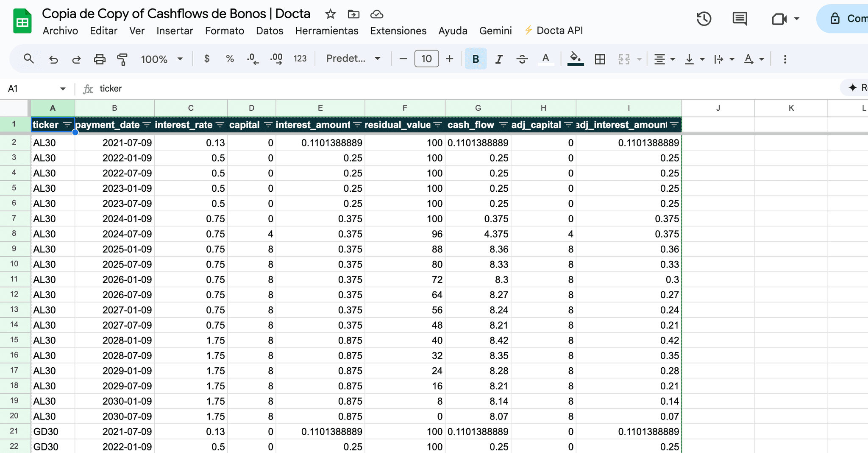Image resolution: width=868 pixels, height=453 pixels.
Task: Click the search magnifier in the toolbar
Action: [x=29, y=59]
